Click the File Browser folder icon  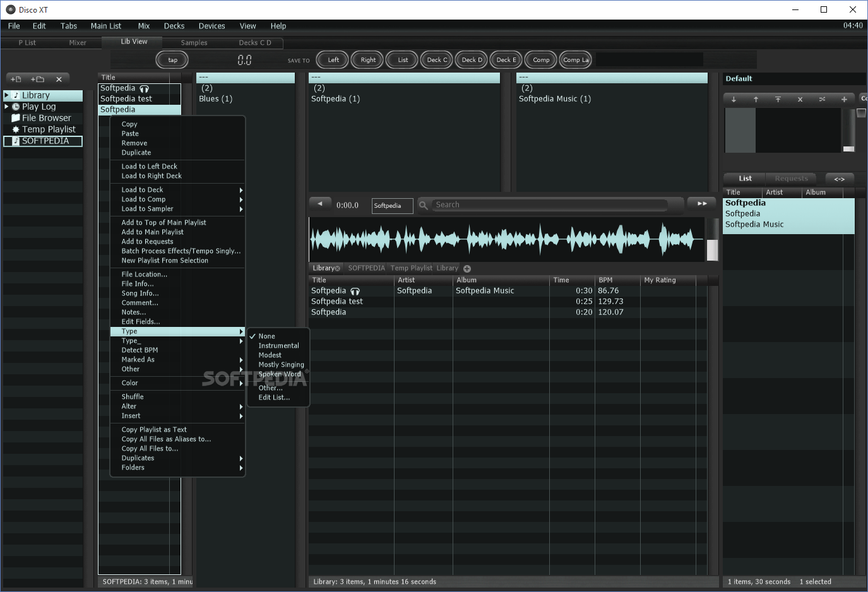[16, 118]
